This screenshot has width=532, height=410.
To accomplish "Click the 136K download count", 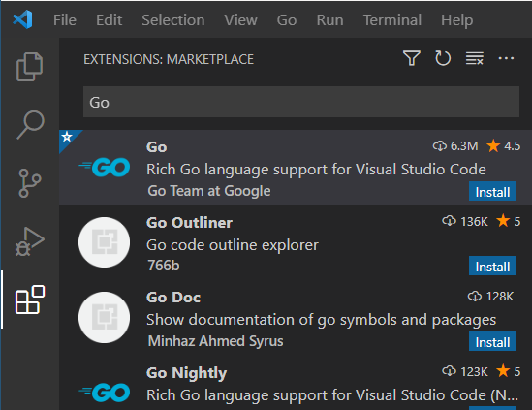I will click(x=474, y=221).
